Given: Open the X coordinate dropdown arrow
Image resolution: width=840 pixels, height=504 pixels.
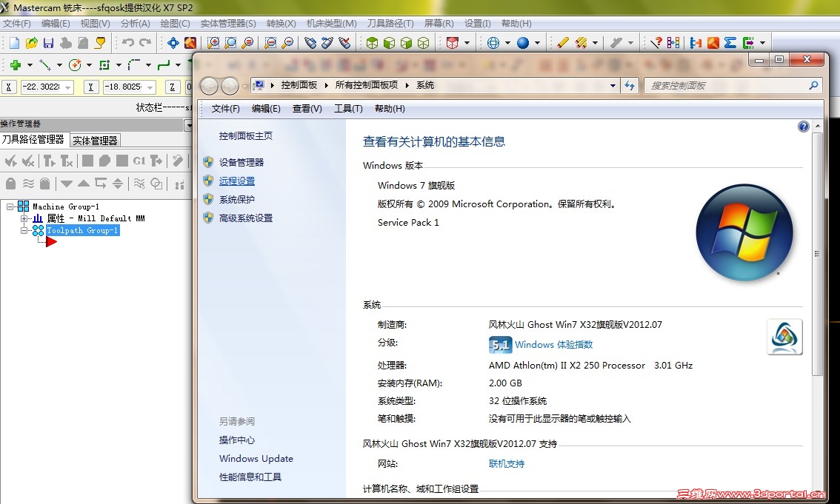Looking at the screenshot, I should [68, 87].
